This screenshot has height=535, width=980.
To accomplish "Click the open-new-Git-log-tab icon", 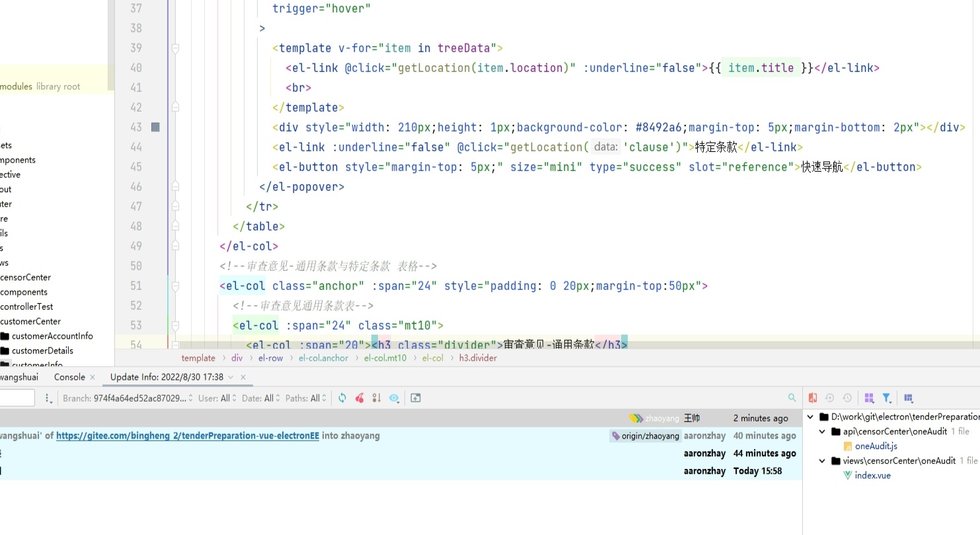I will (x=416, y=398).
